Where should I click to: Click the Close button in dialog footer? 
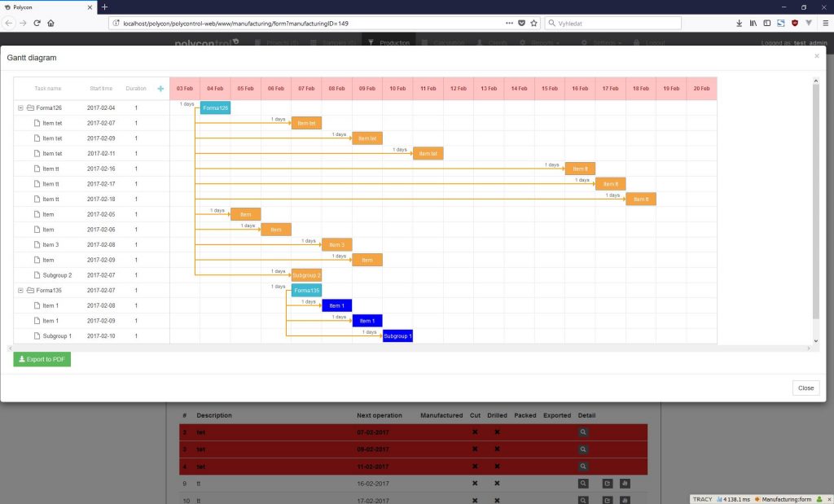805,388
